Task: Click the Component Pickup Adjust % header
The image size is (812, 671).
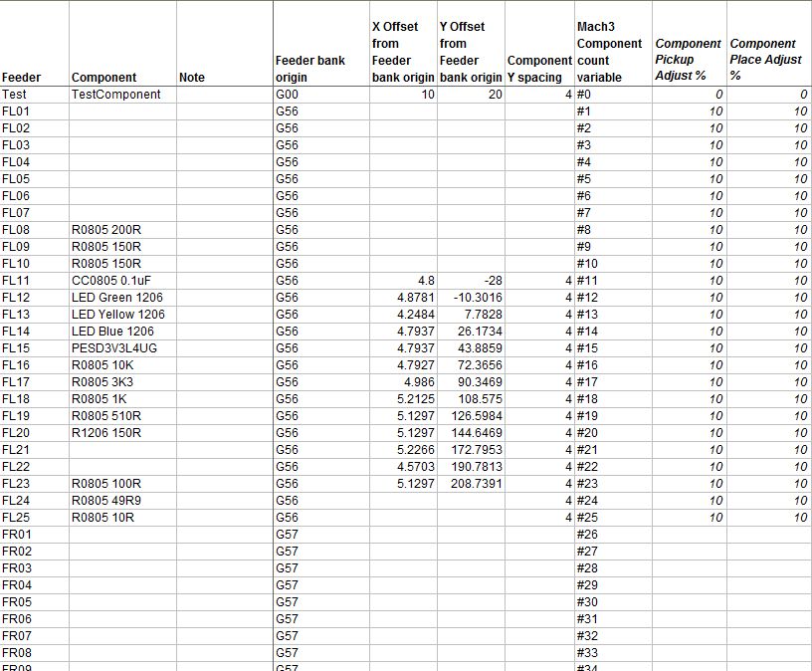Action: tap(688, 60)
